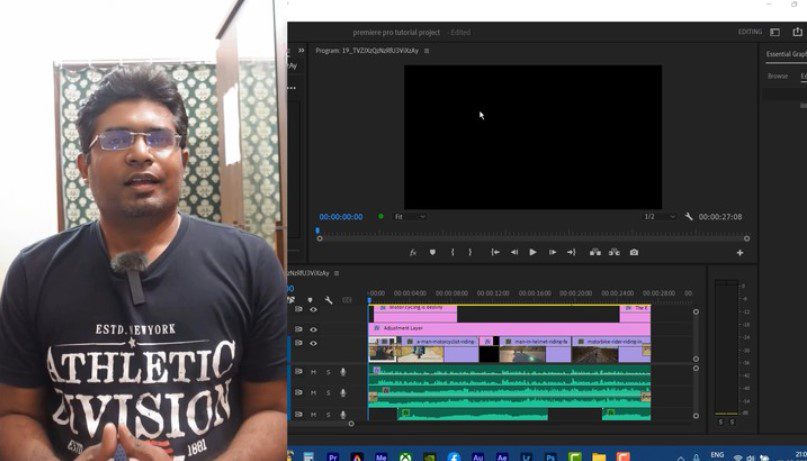The height and width of the screenshot is (461, 807).
Task: Open File Explorer from taskbar
Action: 599,456
